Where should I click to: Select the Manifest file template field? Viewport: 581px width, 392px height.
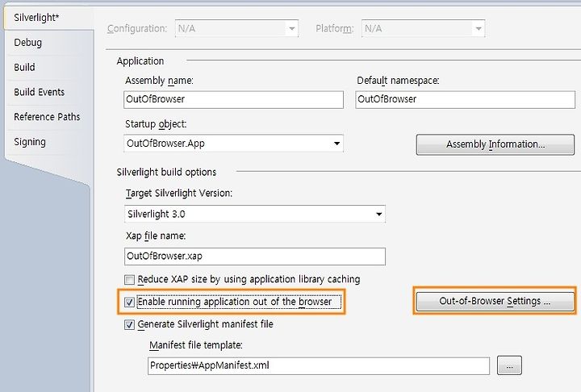(x=319, y=365)
